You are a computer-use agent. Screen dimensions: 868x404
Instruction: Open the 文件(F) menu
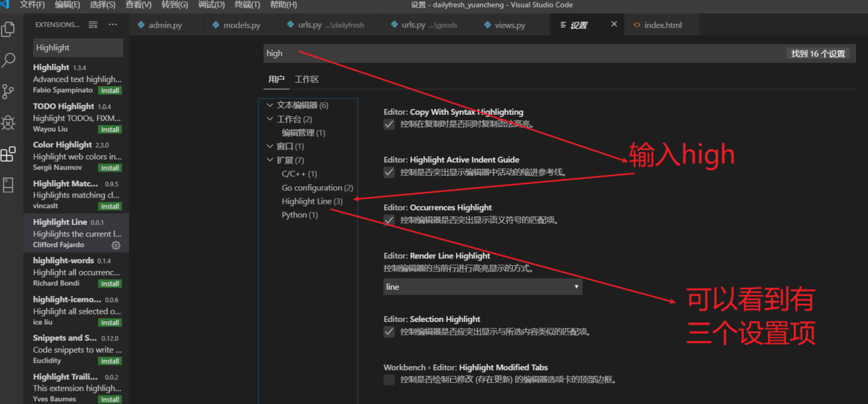point(32,5)
